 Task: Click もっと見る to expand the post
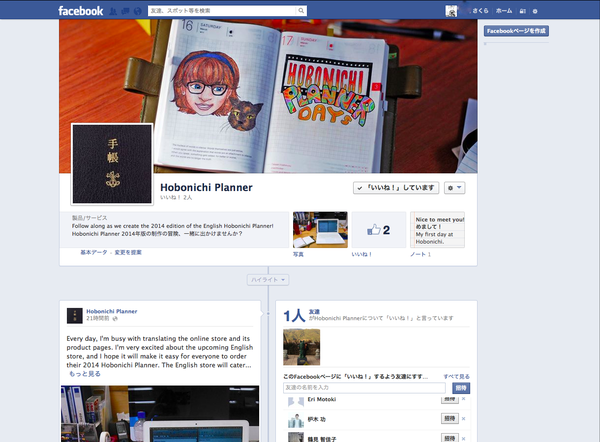(x=85, y=373)
